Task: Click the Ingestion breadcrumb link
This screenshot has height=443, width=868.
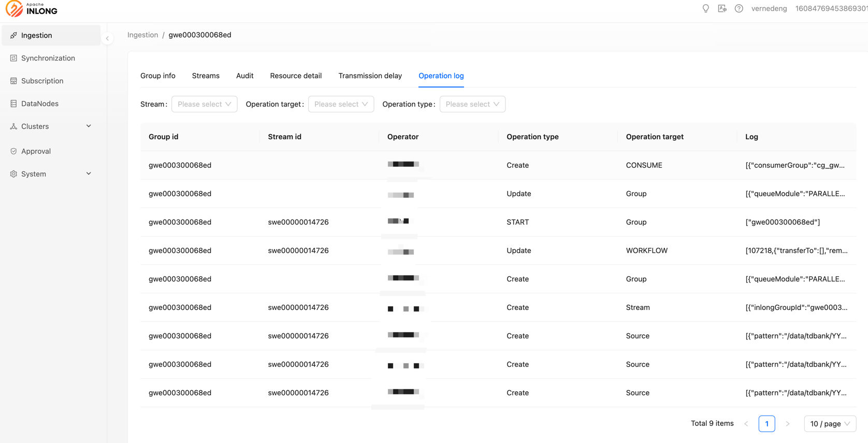Action: pyautogui.click(x=142, y=35)
